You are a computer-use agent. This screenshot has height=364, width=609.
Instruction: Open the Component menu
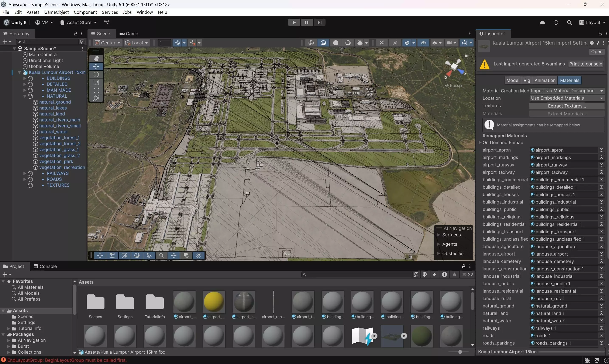tap(85, 12)
